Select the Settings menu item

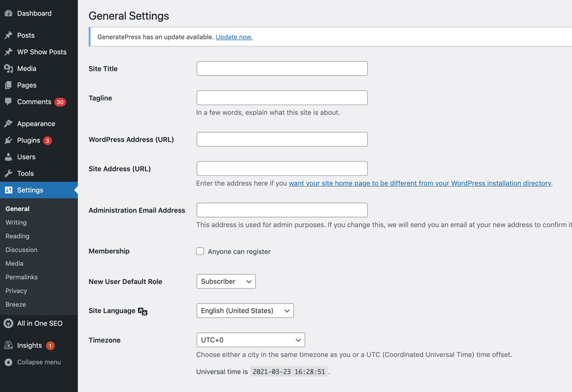39,190
